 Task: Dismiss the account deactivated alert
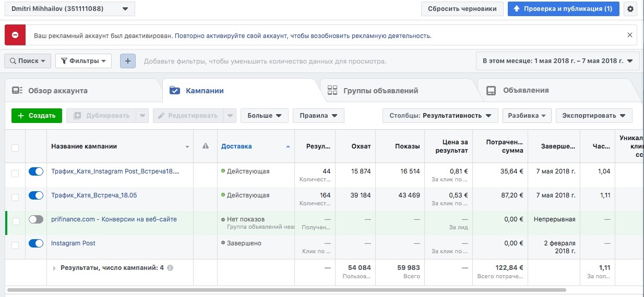click(x=630, y=35)
